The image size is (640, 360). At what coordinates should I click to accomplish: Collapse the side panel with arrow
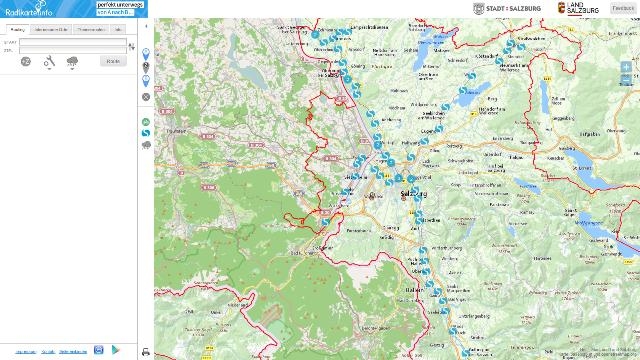point(146,26)
